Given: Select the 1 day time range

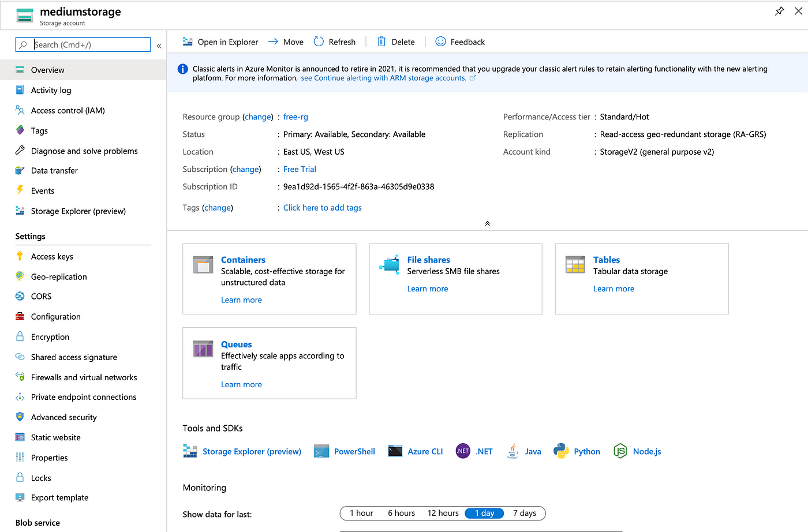Looking at the screenshot, I should 484,513.
